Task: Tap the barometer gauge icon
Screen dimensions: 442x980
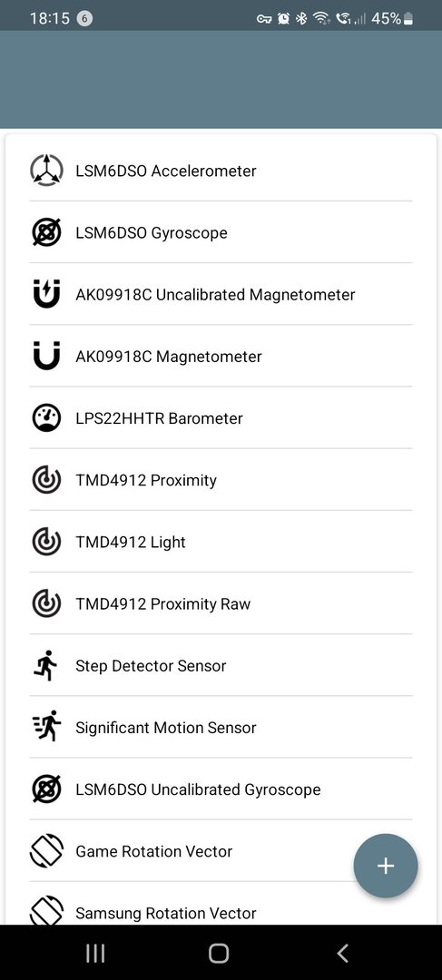Action: point(47,418)
